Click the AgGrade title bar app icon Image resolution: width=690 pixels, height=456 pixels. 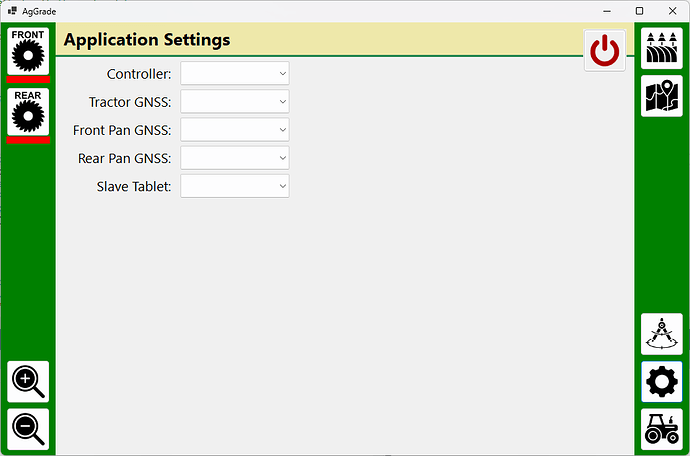tap(13, 10)
